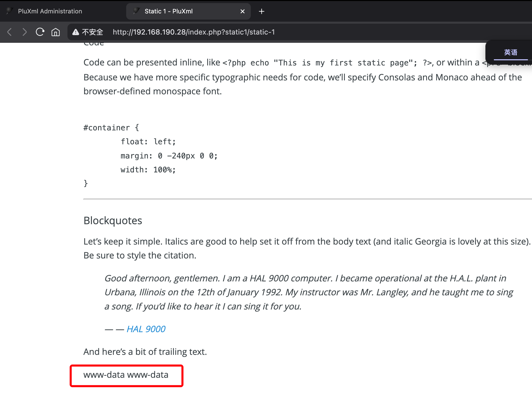Click the Blockquotes heading

(x=113, y=221)
